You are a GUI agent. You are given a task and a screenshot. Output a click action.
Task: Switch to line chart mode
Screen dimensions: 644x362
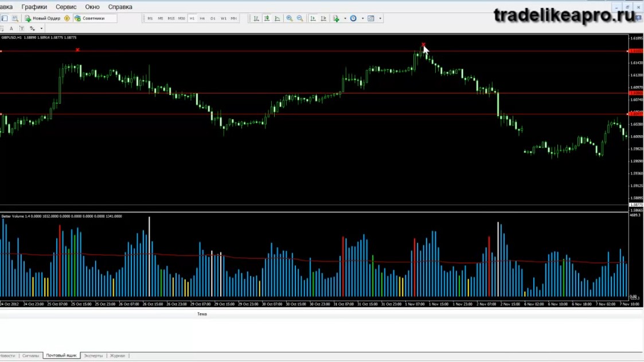pos(278,18)
